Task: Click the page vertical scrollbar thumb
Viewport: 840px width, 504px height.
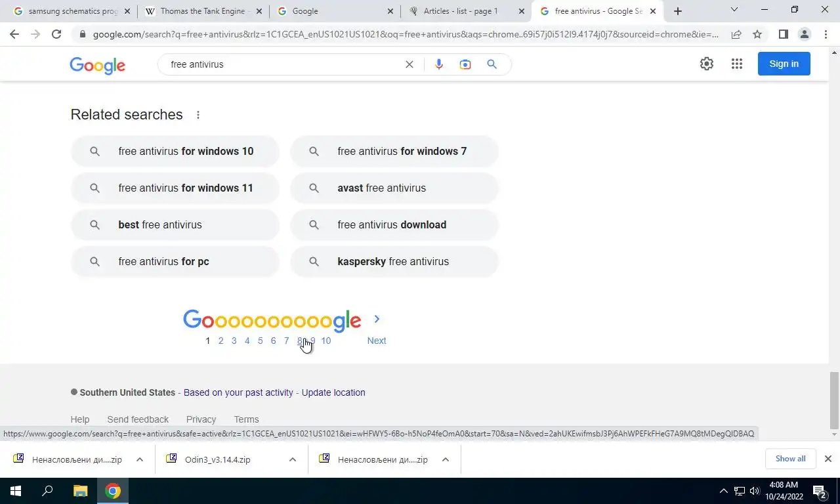Action: 834,400
